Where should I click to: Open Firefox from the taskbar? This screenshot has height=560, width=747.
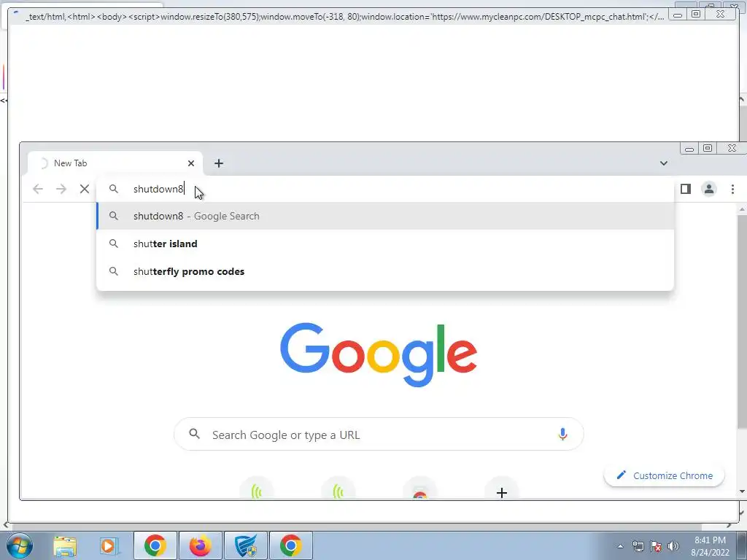[x=200, y=545]
